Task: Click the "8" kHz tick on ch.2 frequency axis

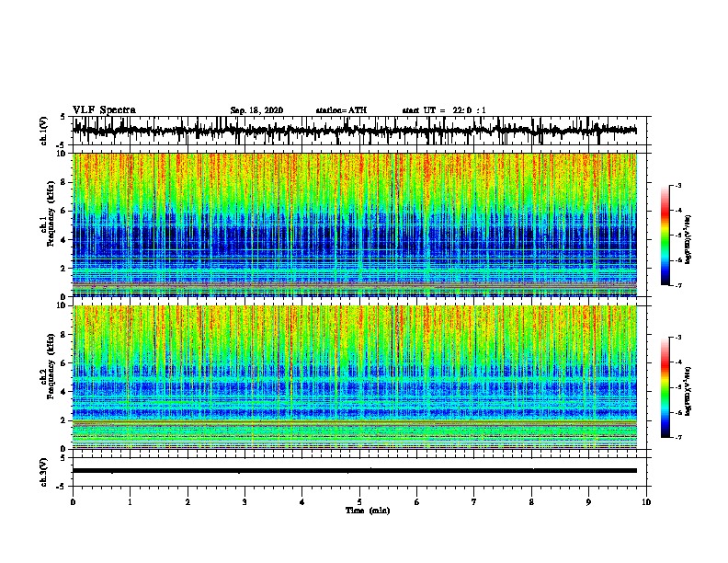Action: (64, 335)
